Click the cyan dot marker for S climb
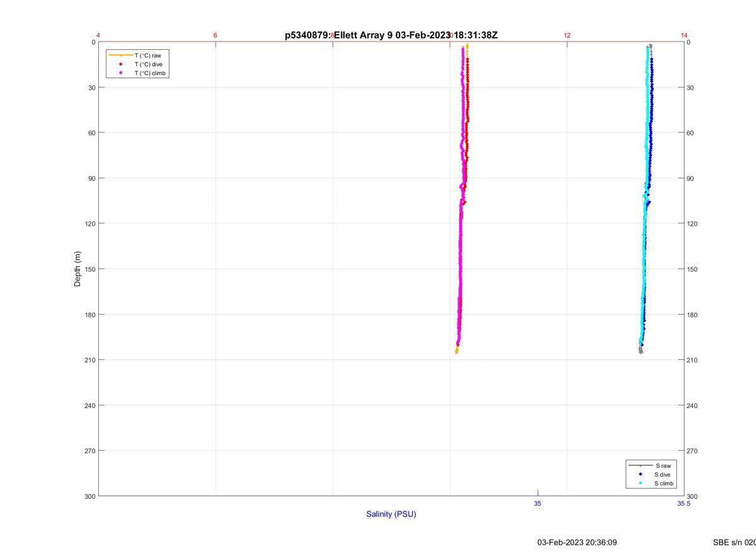This screenshot has height=558, width=756. tap(640, 484)
